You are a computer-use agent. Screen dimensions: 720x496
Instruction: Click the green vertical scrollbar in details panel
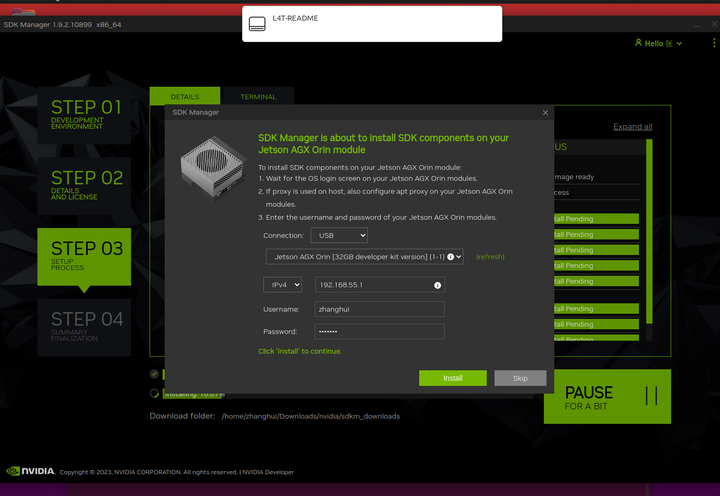649,231
